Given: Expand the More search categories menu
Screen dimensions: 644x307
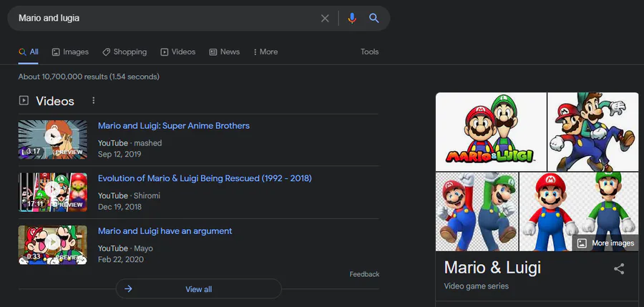Looking at the screenshot, I should click(x=265, y=52).
